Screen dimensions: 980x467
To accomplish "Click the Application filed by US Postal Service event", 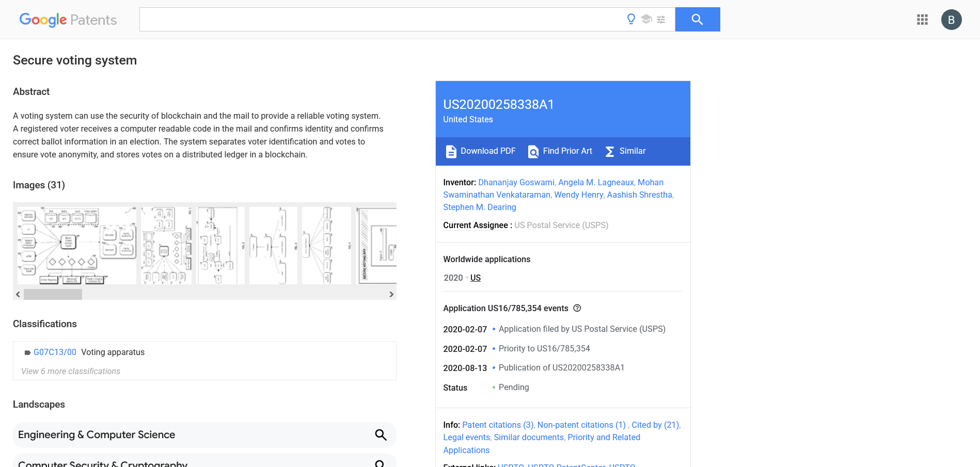I will point(582,329).
